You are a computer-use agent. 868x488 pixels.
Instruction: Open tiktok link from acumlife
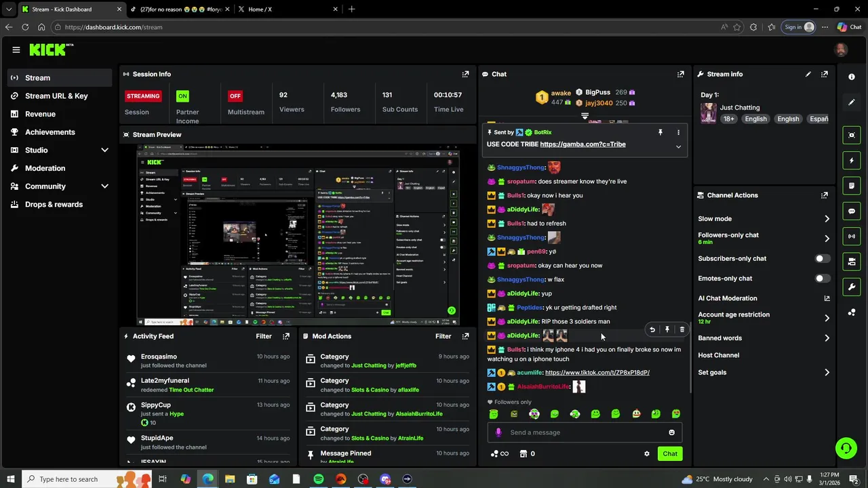(597, 373)
